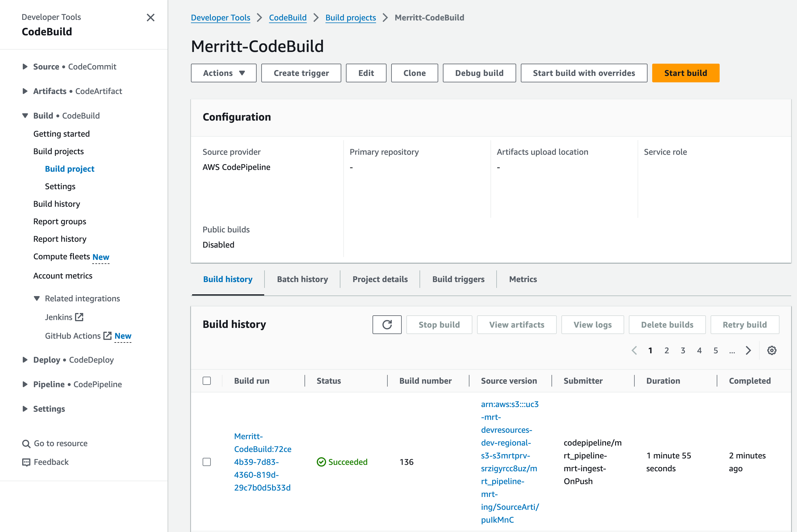Click Retry build button
The image size is (797, 532).
pyautogui.click(x=744, y=324)
